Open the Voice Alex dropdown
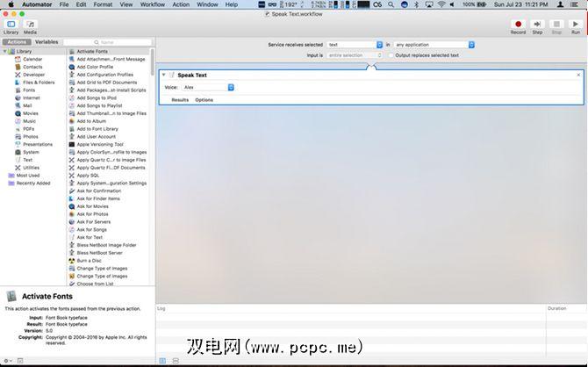The image size is (588, 367). [x=208, y=87]
